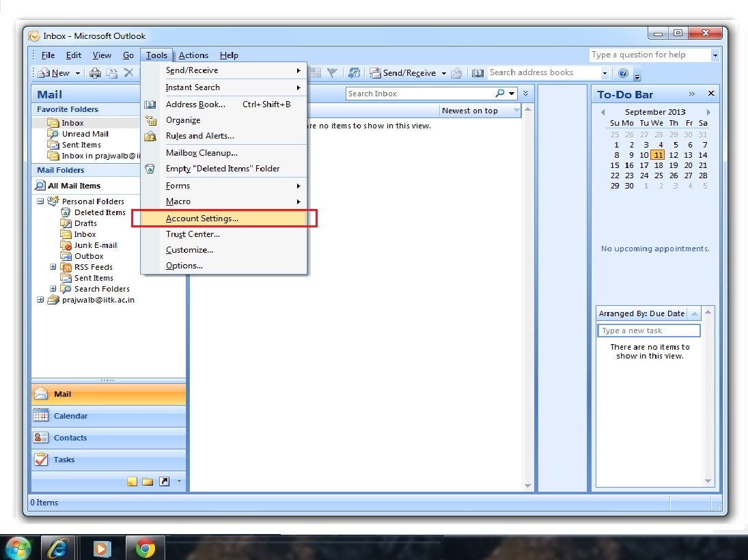Select September 16 in the calendar
The image size is (748, 560).
[629, 165]
